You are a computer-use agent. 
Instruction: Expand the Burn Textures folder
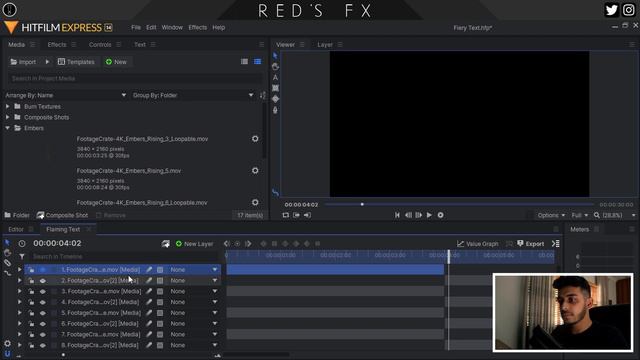click(7, 106)
